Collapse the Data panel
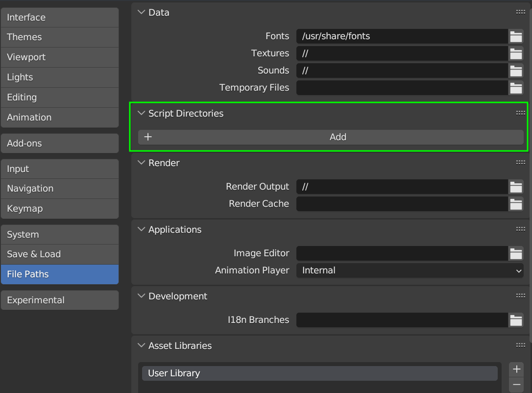532x393 pixels. click(142, 12)
